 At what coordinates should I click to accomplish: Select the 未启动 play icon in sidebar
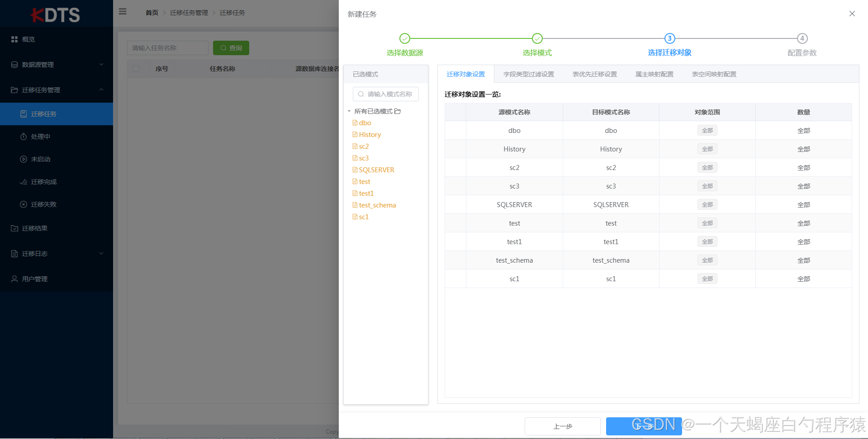click(24, 159)
